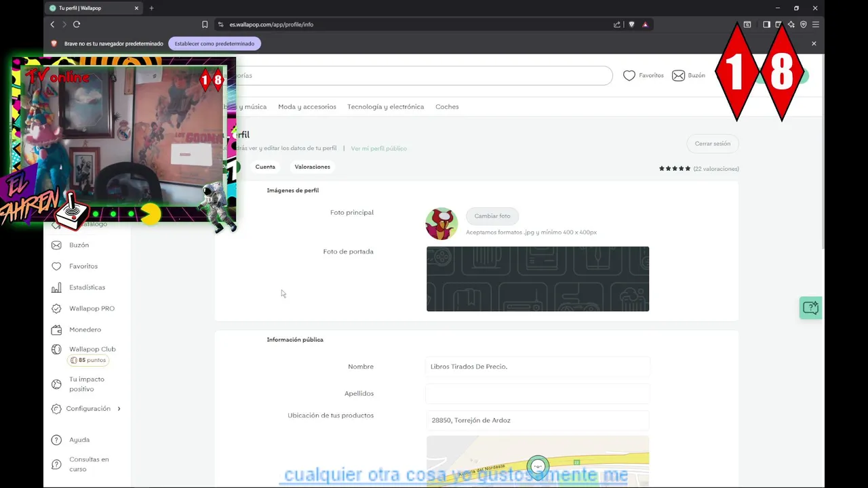Click the Buzón envelope in top header
868x488 pixels.
pos(678,75)
